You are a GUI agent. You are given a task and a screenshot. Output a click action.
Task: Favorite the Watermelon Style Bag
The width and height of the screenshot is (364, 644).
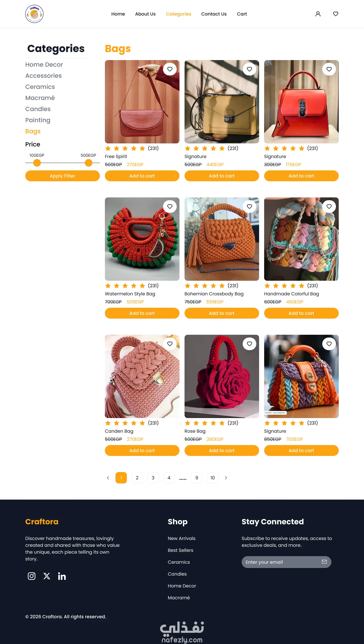(170, 207)
